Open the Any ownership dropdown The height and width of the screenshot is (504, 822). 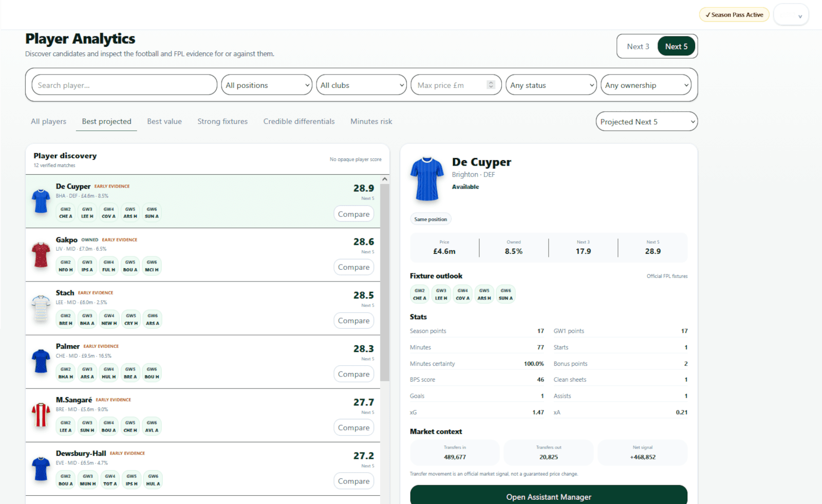pos(646,85)
